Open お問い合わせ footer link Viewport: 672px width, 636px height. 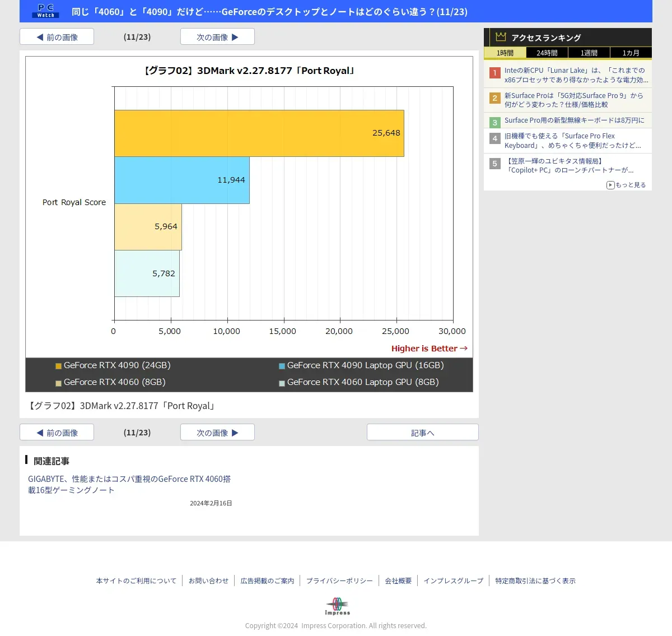(208, 581)
